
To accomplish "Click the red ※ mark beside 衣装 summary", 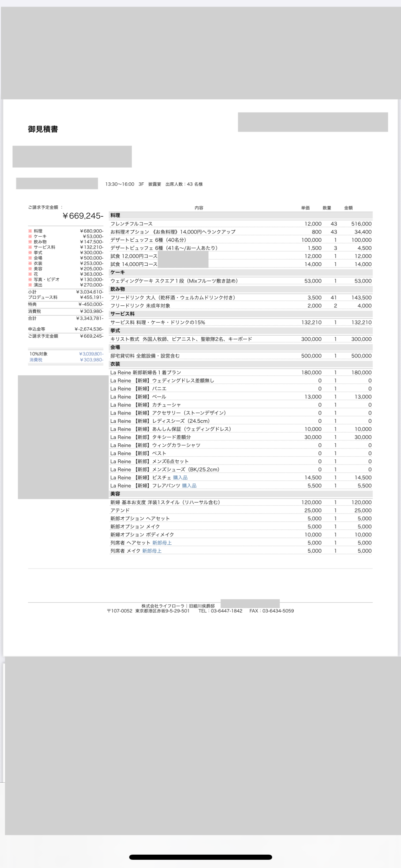I will click(30, 263).
